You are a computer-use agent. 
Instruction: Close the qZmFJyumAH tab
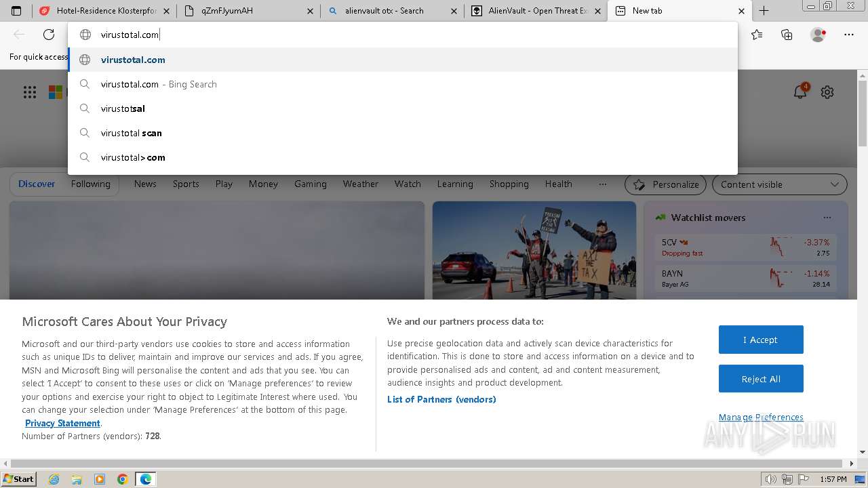(x=310, y=11)
